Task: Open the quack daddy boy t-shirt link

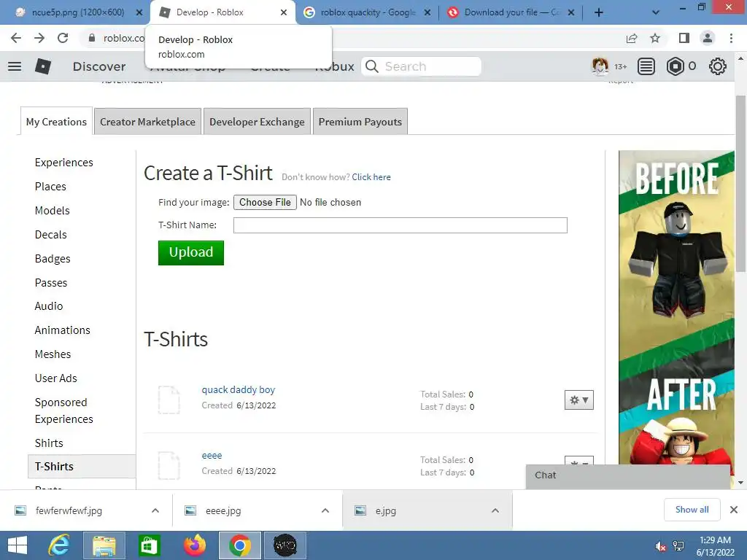Action: pyautogui.click(x=239, y=389)
